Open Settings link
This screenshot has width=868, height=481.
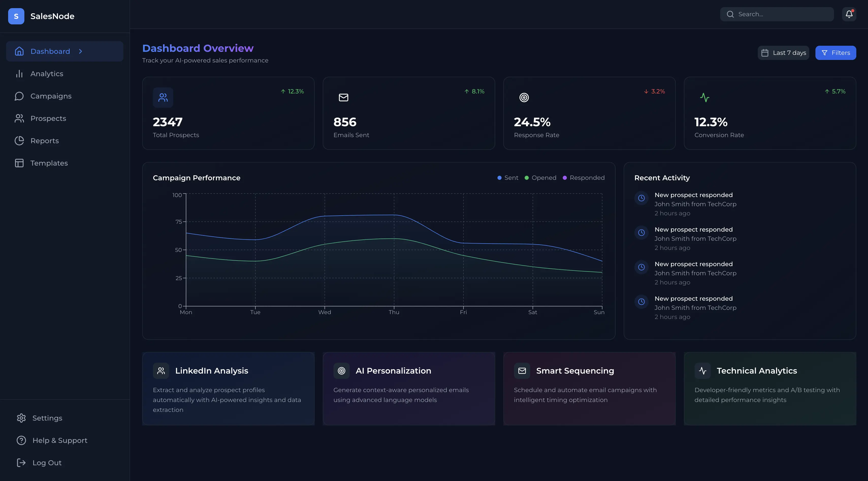pos(65,418)
